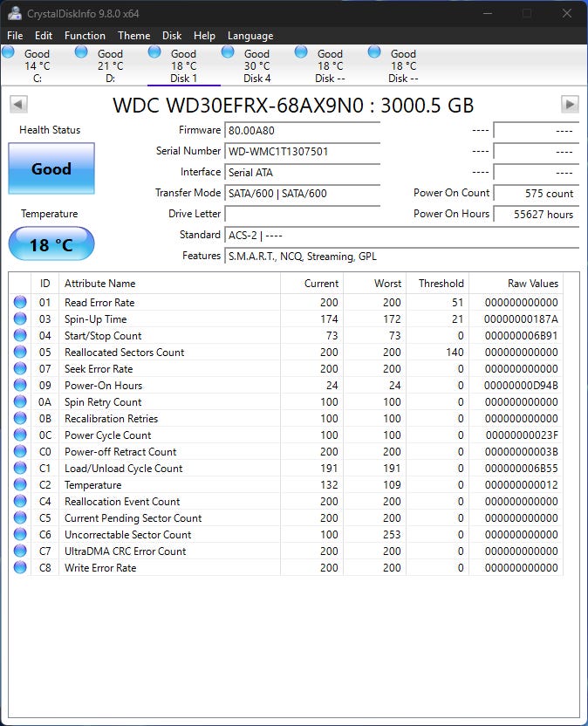588x726 pixels.
Task: Click status orb of D: drive
Action: (x=81, y=51)
